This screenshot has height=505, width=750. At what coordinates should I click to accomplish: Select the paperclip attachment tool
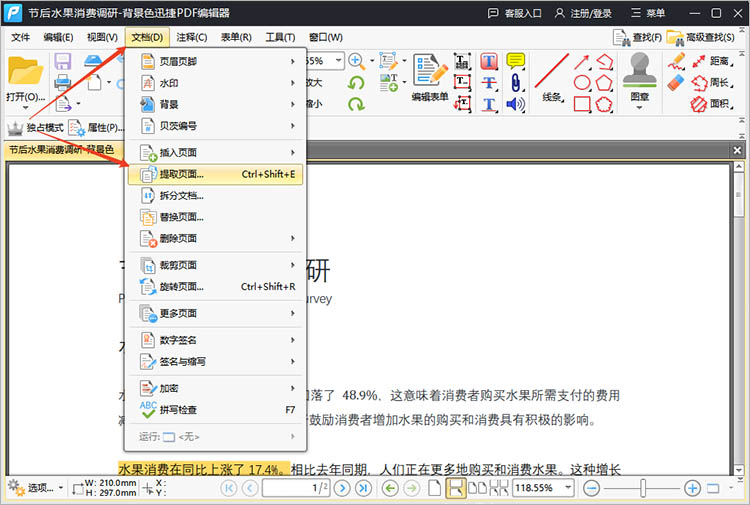pos(516,83)
